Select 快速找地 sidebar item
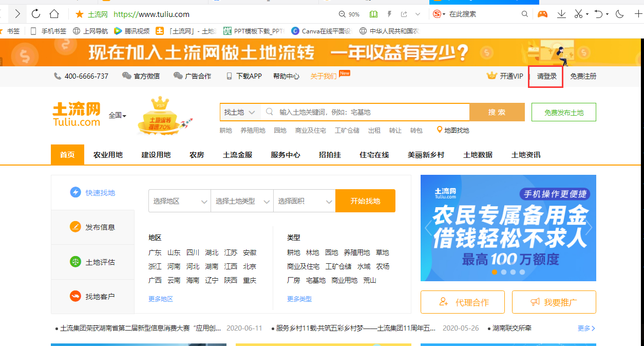 (x=93, y=193)
